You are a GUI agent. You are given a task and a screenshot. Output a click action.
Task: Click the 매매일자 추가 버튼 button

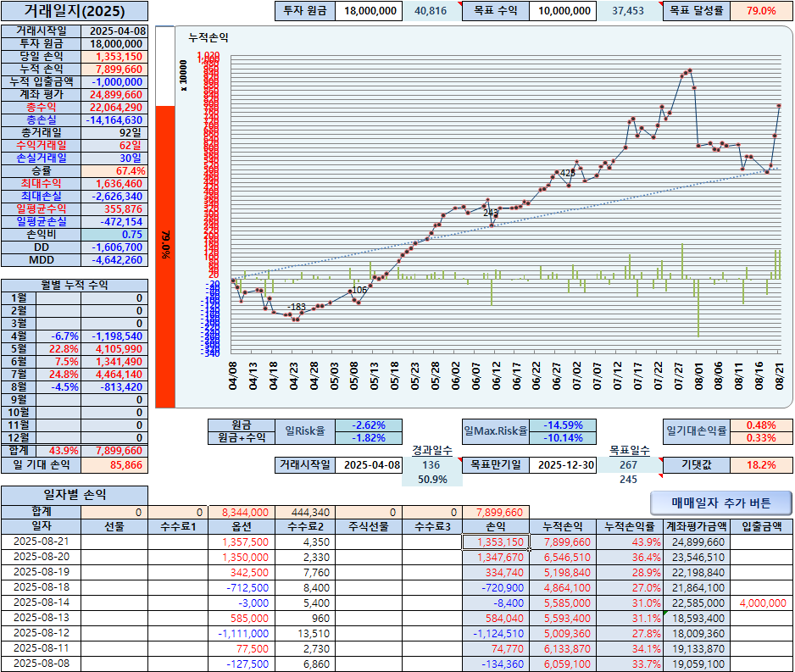click(x=720, y=503)
